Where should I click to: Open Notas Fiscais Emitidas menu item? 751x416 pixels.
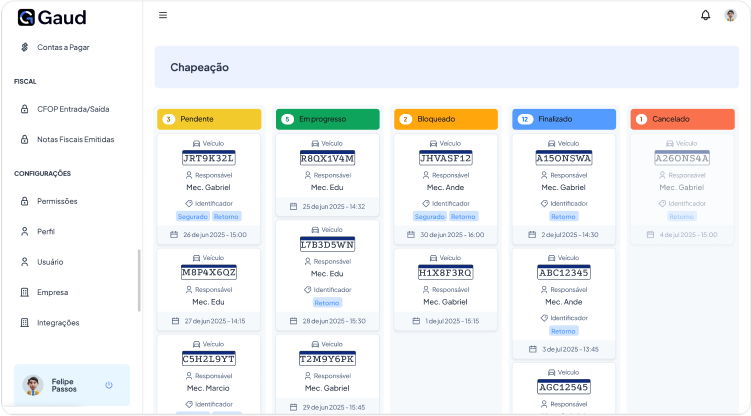tap(75, 140)
